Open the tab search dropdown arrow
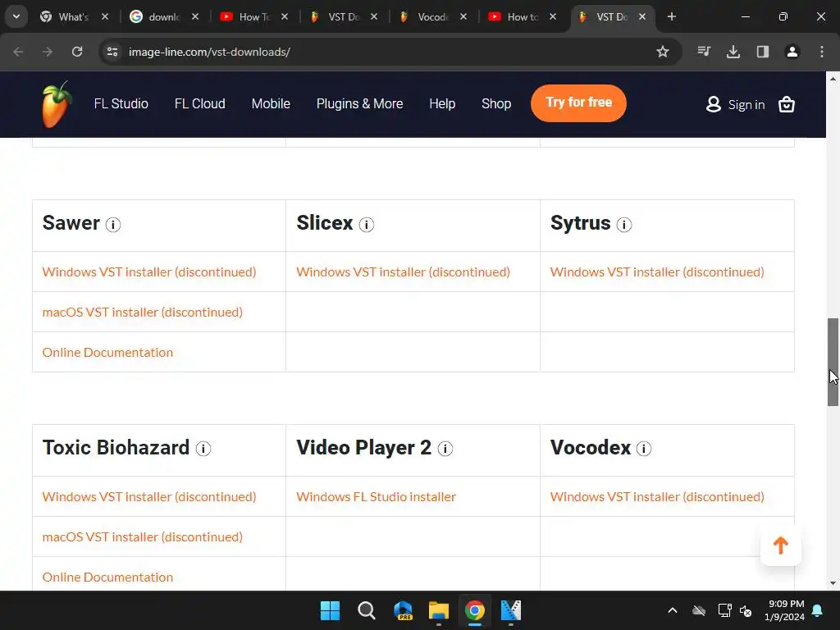Viewport: 840px width, 630px height. pyautogui.click(x=16, y=16)
